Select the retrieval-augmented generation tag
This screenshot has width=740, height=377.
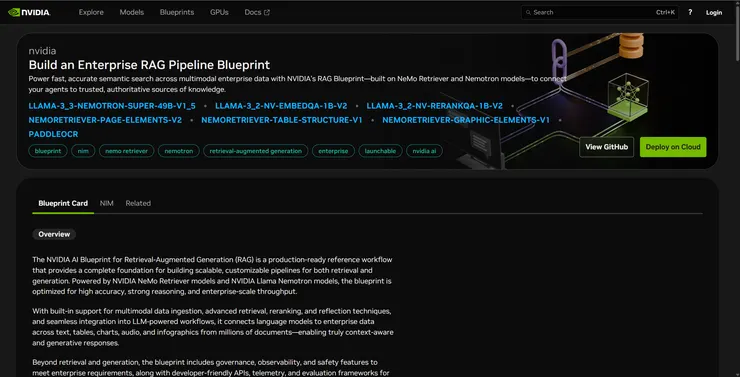click(256, 151)
